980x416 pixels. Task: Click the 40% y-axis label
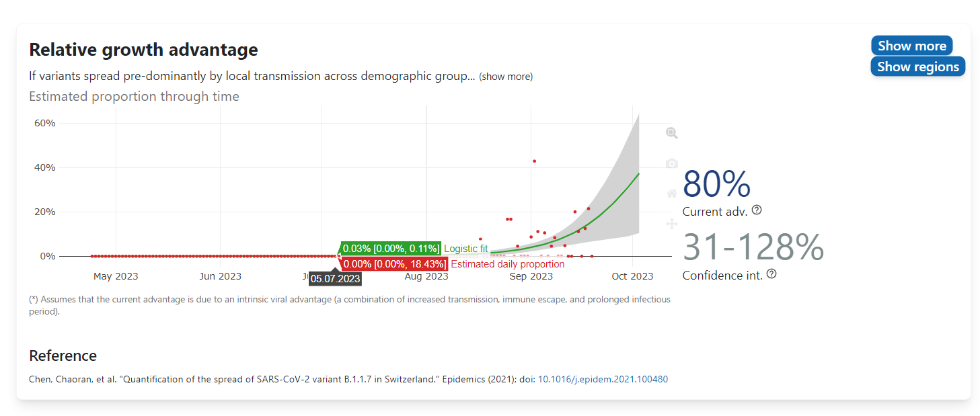click(x=44, y=167)
